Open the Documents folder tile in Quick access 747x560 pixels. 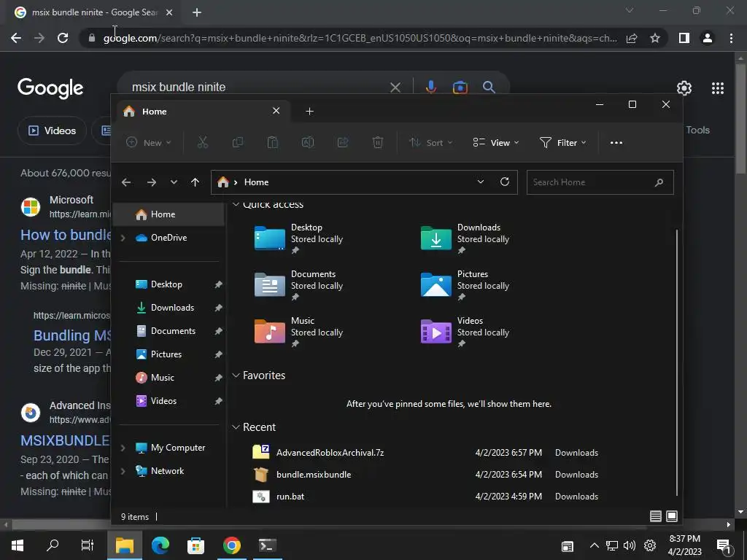tap(298, 285)
